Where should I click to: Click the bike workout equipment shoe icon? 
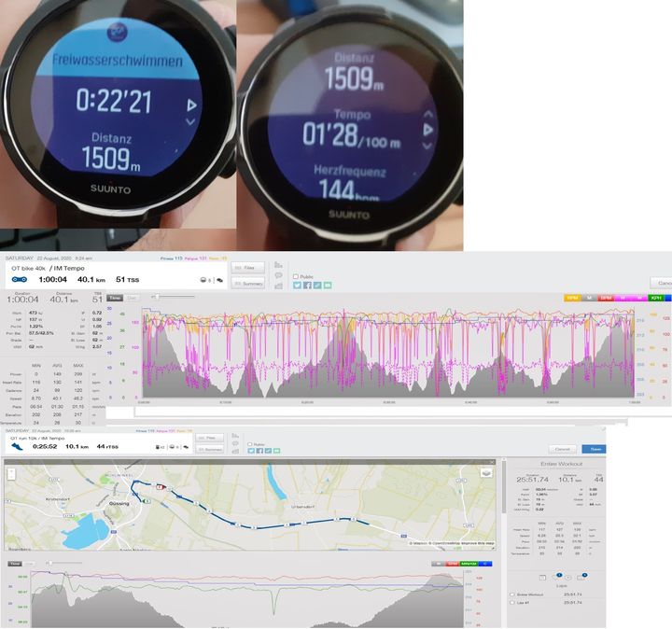coord(220,280)
